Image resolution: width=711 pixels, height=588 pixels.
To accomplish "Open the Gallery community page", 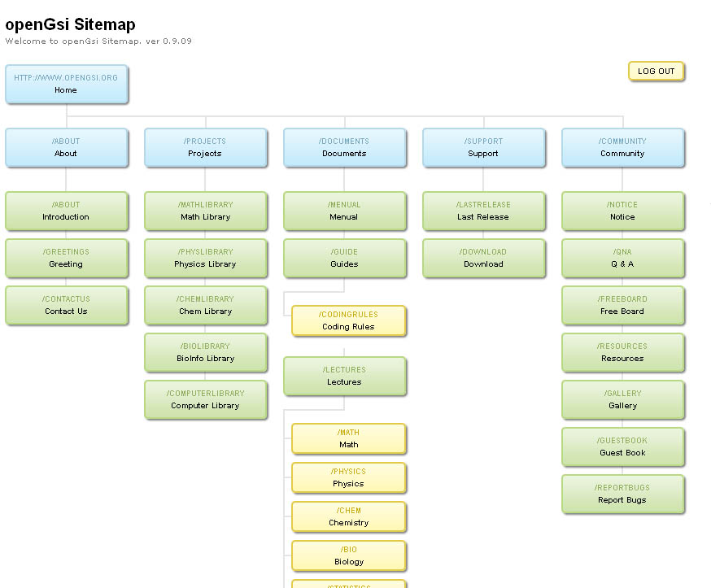I will (x=623, y=399).
